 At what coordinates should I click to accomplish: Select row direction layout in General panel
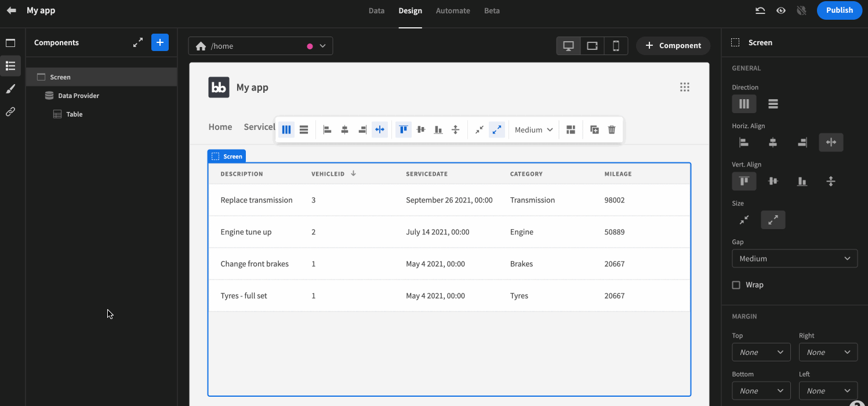pyautogui.click(x=773, y=104)
